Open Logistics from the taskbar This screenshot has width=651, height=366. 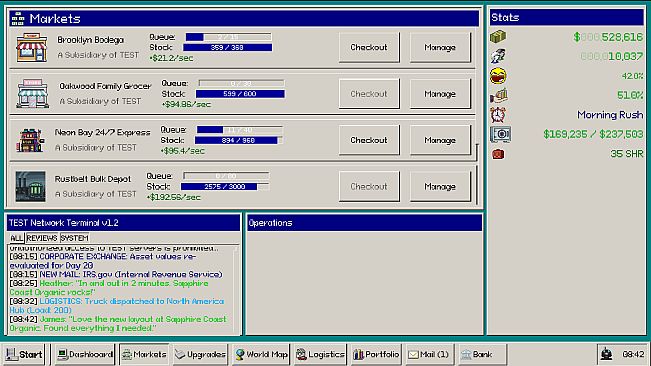click(320, 354)
